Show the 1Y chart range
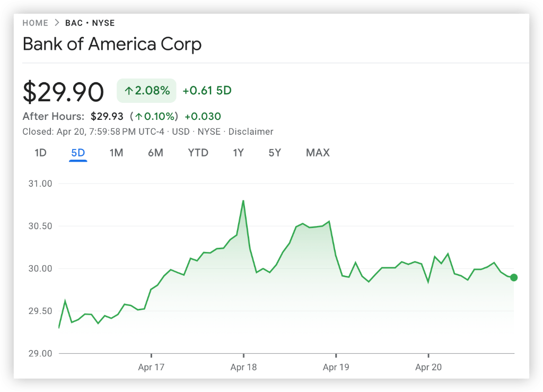This screenshot has height=392, width=543. [x=238, y=153]
